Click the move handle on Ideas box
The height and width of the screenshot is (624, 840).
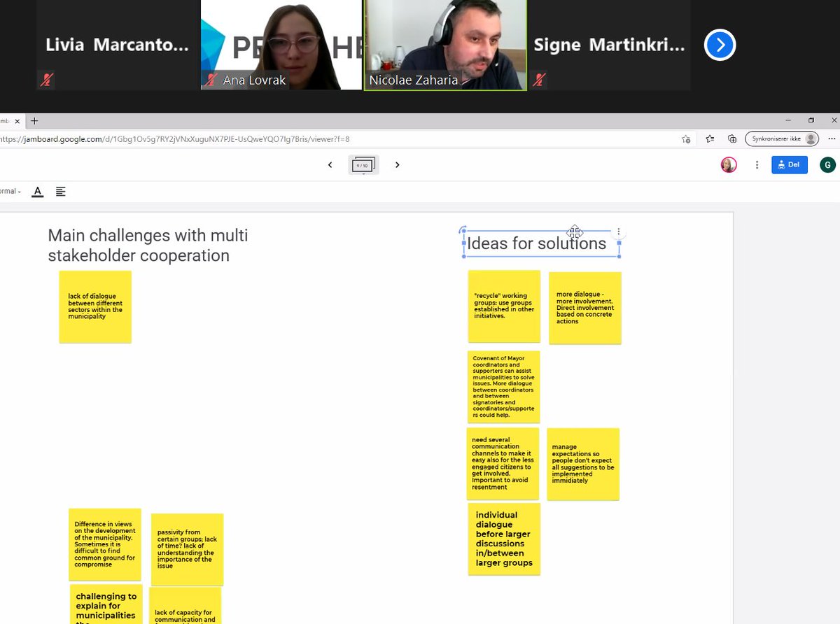tap(575, 232)
